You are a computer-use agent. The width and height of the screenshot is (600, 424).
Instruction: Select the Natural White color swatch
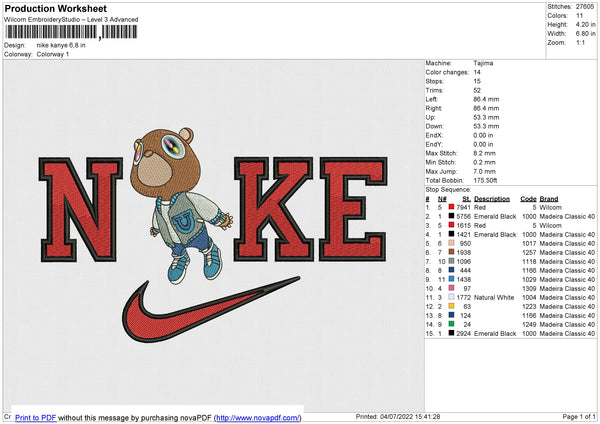click(x=452, y=297)
